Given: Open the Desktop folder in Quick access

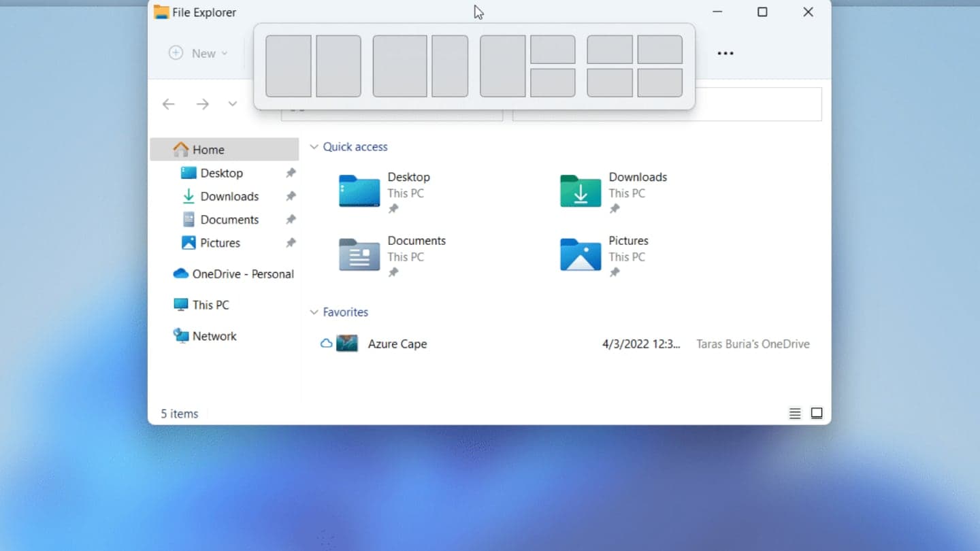Looking at the screenshot, I should point(359,190).
